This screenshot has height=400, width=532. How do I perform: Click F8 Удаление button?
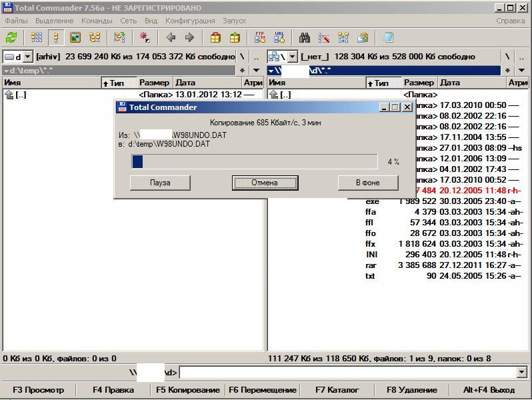pyautogui.click(x=412, y=390)
